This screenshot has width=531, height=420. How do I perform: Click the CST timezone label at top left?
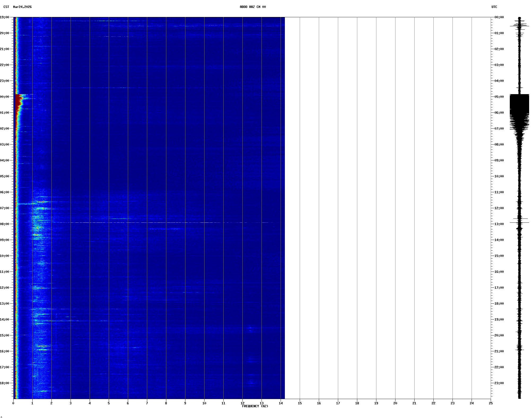point(6,7)
